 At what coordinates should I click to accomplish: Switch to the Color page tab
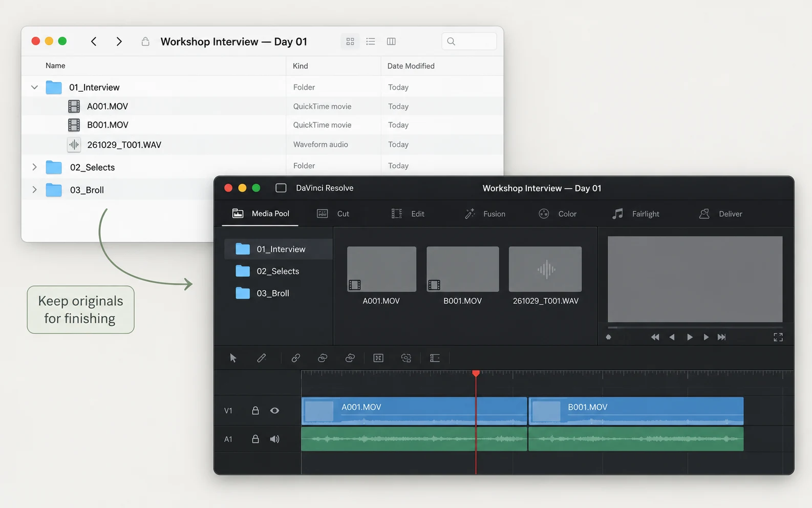coord(558,214)
